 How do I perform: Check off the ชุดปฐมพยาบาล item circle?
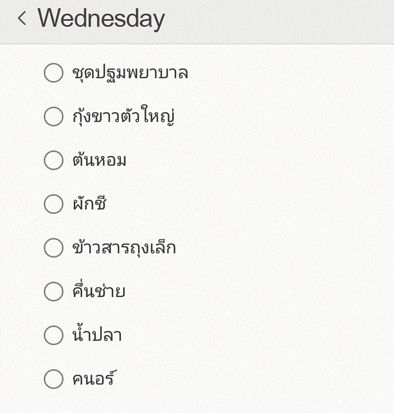pyautogui.click(x=53, y=73)
